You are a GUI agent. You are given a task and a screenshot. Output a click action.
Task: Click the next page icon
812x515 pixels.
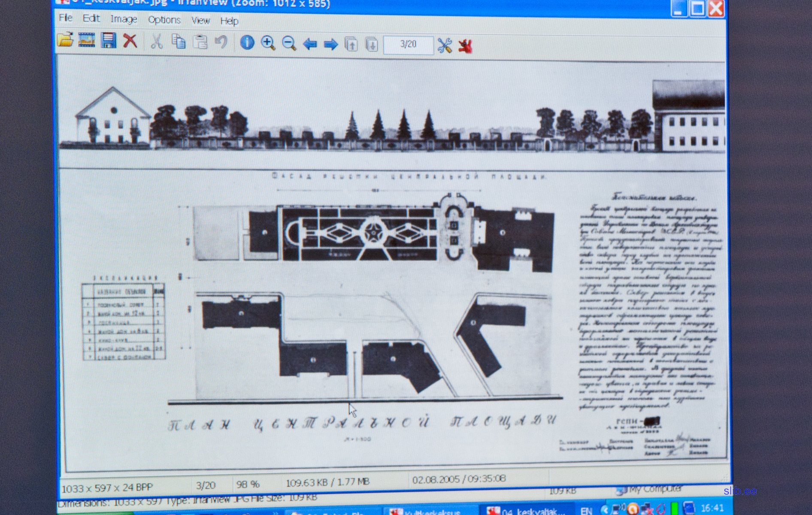click(372, 45)
